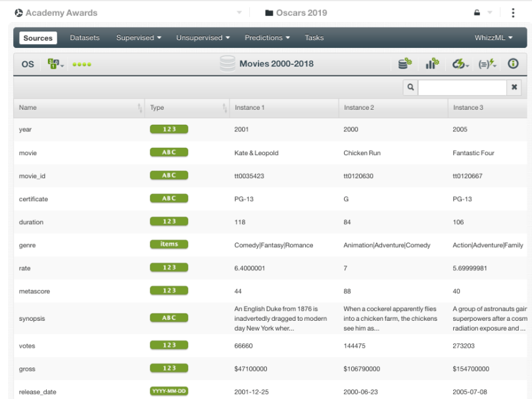This screenshot has height=399, width=532.
Task: Click the search magnifier icon
Action: click(x=410, y=87)
